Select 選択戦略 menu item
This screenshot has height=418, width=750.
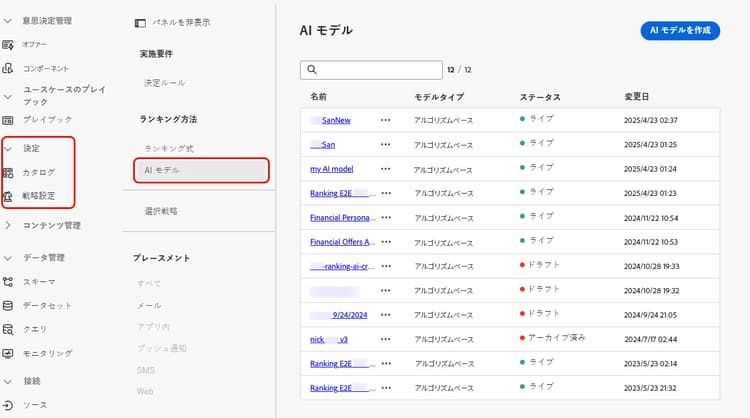[160, 211]
